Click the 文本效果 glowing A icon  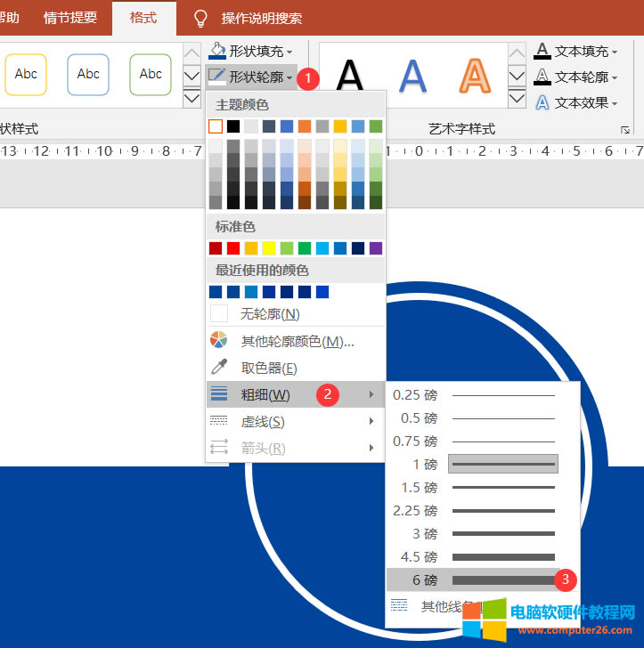(542, 102)
